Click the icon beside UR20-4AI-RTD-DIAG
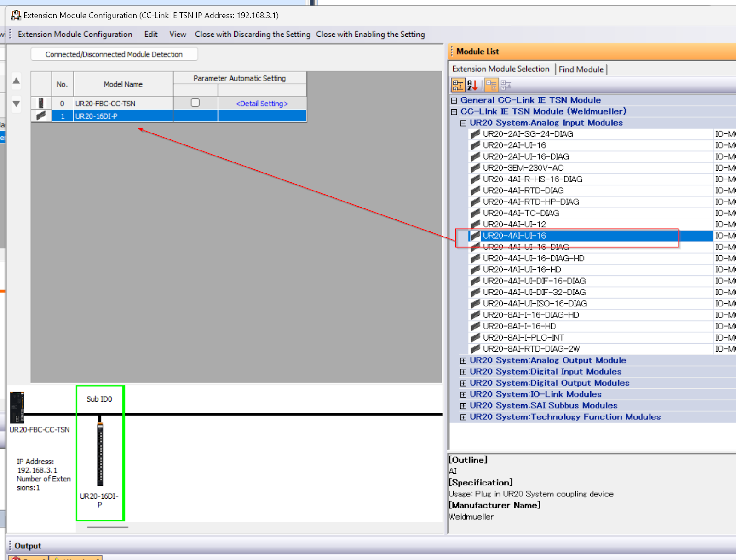Image resolution: width=736 pixels, height=560 pixels. tap(475, 191)
